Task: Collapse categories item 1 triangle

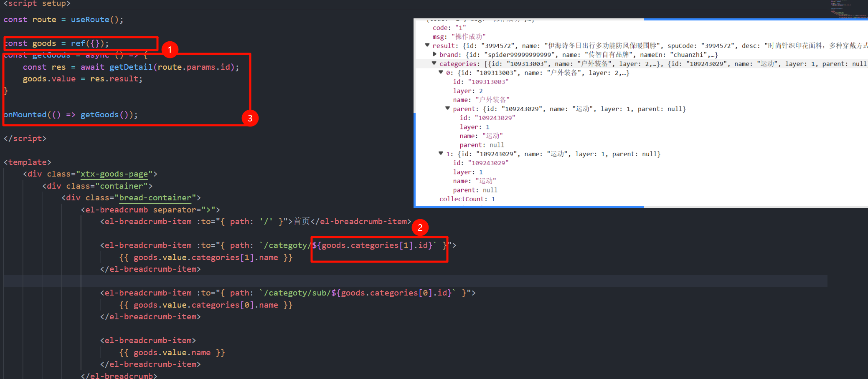Action: click(441, 154)
